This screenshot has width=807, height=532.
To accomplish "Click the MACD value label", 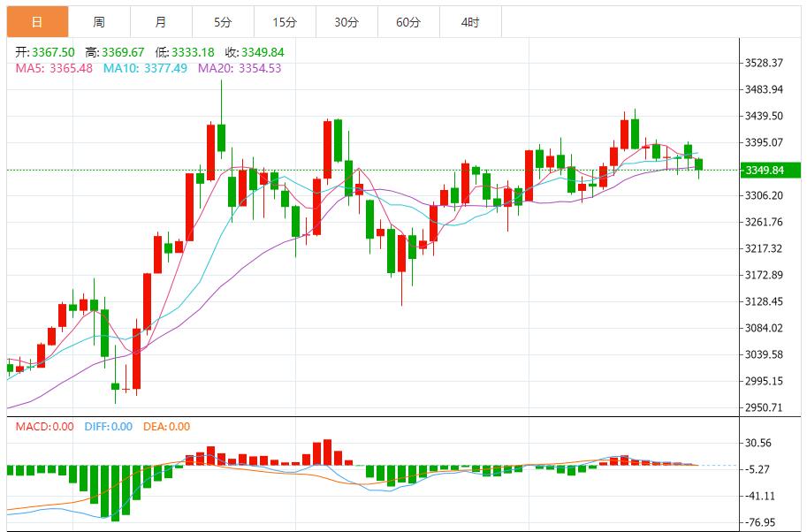I will (45, 427).
